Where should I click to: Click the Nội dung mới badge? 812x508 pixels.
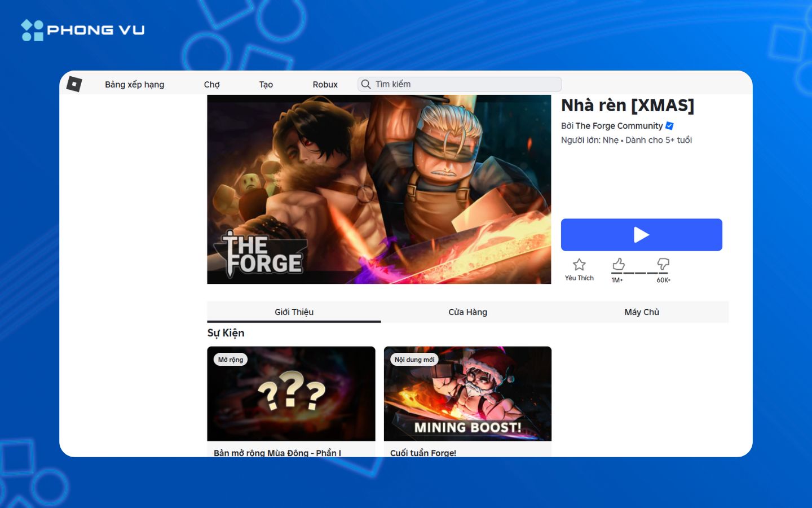[x=414, y=360]
